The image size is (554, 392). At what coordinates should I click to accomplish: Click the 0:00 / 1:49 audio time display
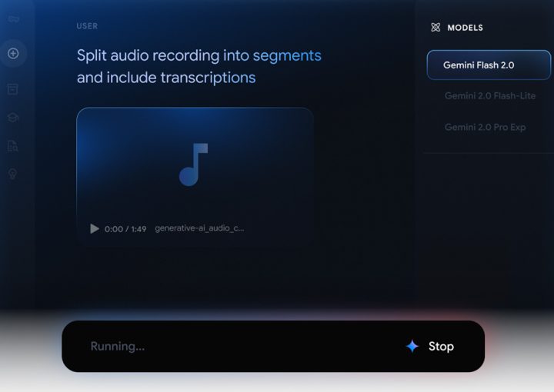(125, 229)
